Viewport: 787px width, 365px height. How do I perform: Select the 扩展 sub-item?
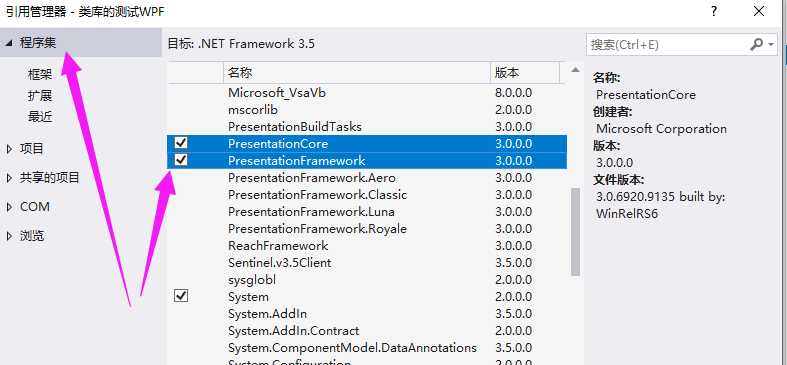pos(40,95)
